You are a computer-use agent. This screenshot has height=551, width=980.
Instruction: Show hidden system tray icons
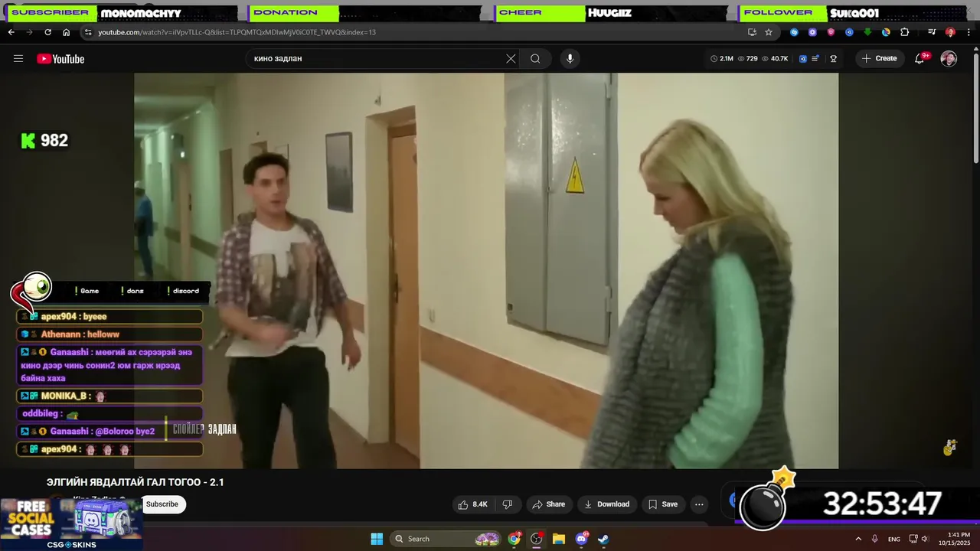857,539
